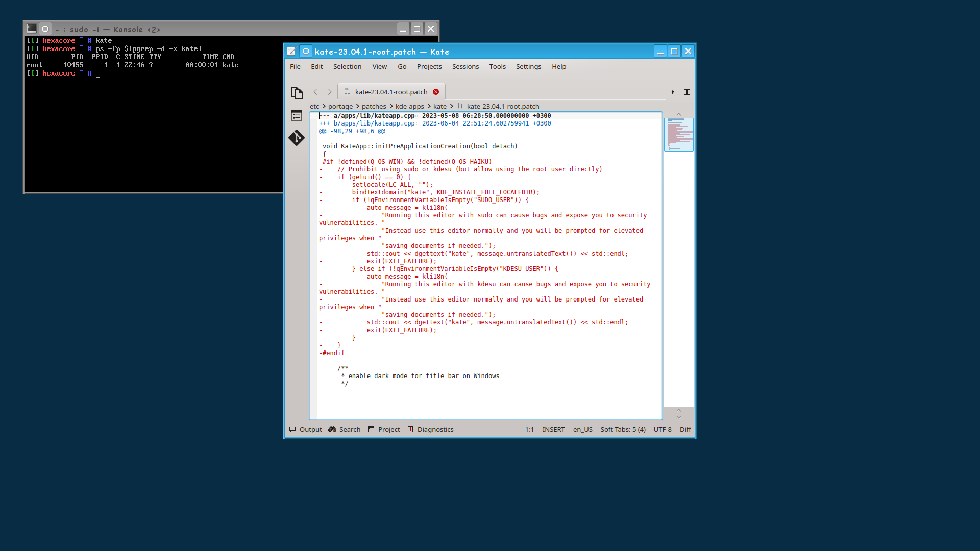This screenshot has width=980, height=551.
Task: Expand the chevron after patches in breadcrumb
Action: [x=391, y=106]
